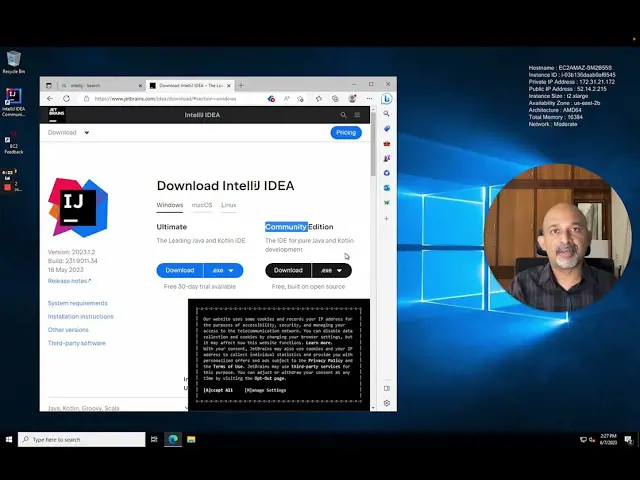640x480 pixels.
Task: Select the Windows platform tab
Action: pyautogui.click(x=170, y=205)
